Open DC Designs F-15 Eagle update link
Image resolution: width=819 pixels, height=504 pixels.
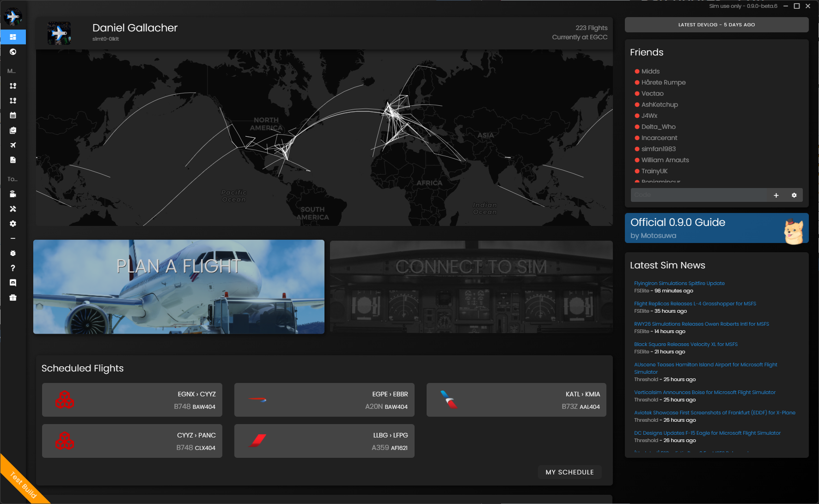coord(707,433)
